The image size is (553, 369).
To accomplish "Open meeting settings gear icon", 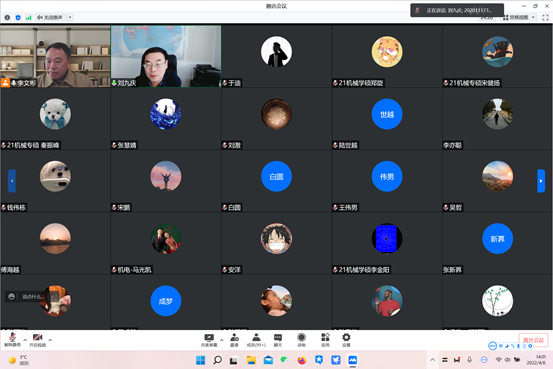I will (x=346, y=340).
